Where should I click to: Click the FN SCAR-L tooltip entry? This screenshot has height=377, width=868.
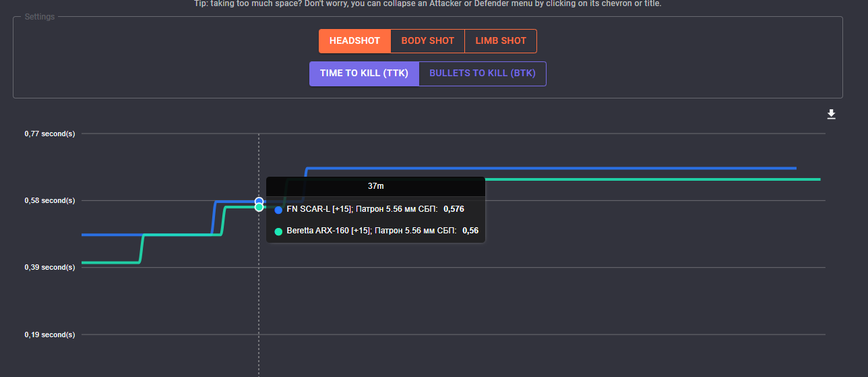tap(375, 209)
